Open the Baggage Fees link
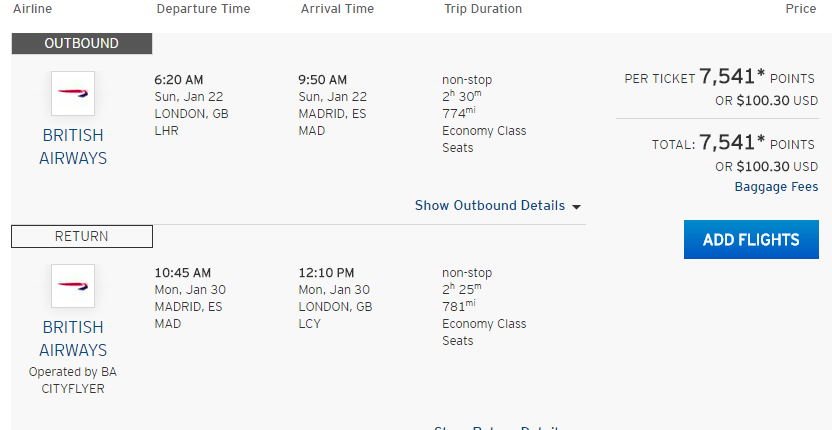832x430 pixels. 776,187
